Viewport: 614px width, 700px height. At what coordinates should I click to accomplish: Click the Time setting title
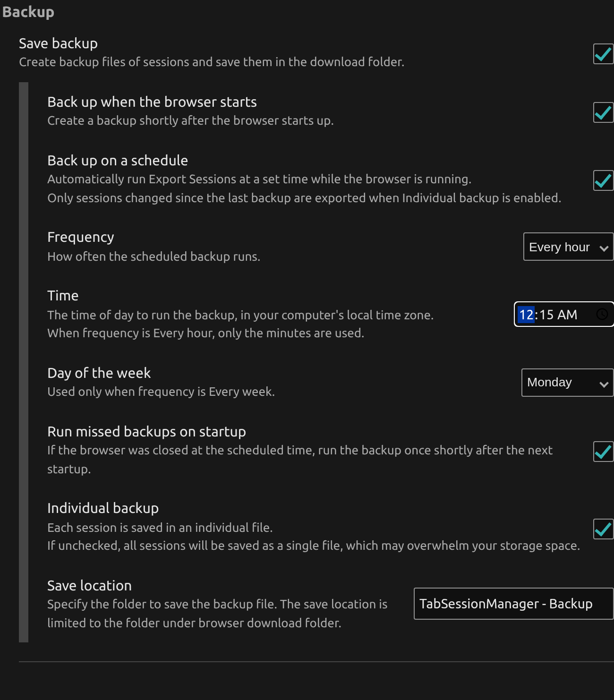tap(63, 296)
